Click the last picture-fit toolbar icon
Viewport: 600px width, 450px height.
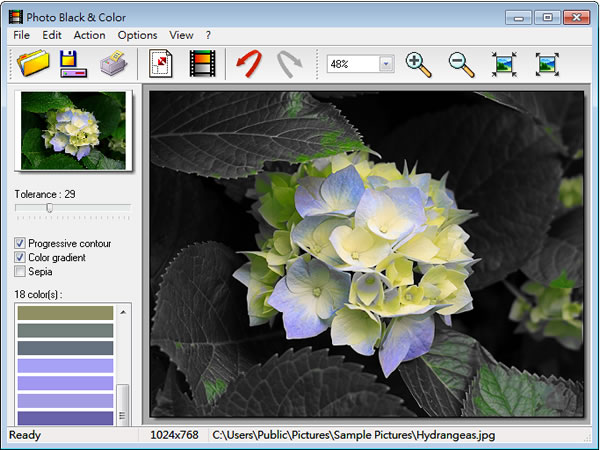(x=546, y=64)
